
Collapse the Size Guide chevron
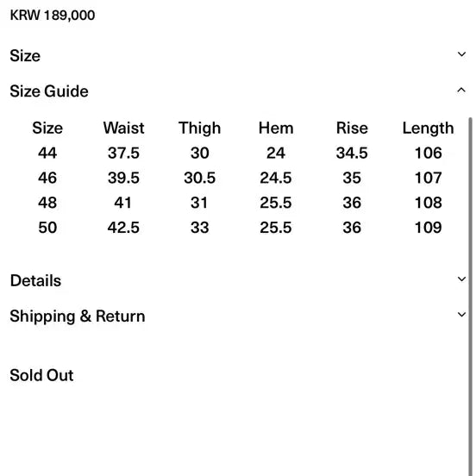[x=461, y=91]
